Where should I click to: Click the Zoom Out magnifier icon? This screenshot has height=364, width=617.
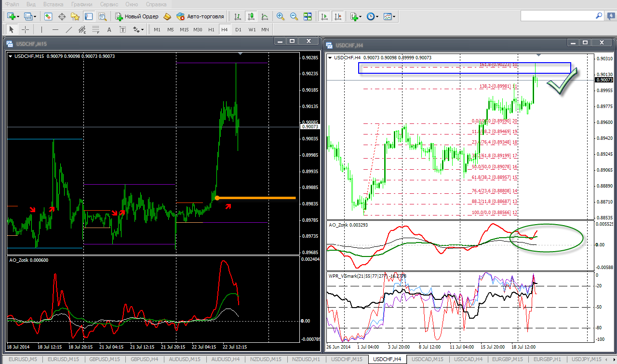pyautogui.click(x=294, y=16)
